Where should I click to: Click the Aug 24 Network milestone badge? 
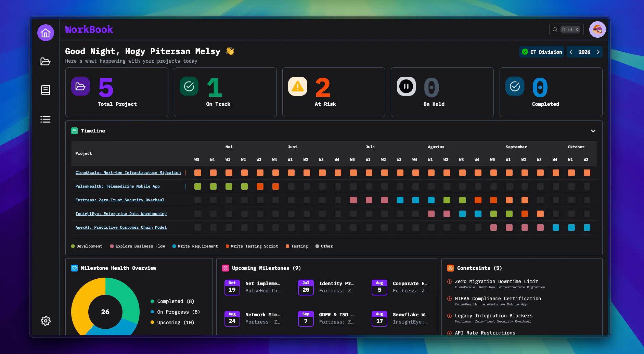232,319
